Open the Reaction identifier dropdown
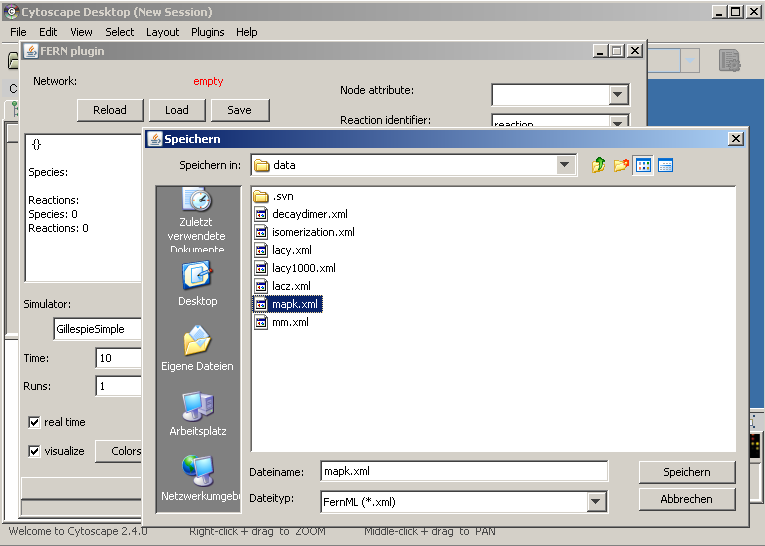765x546 pixels. pos(618,122)
